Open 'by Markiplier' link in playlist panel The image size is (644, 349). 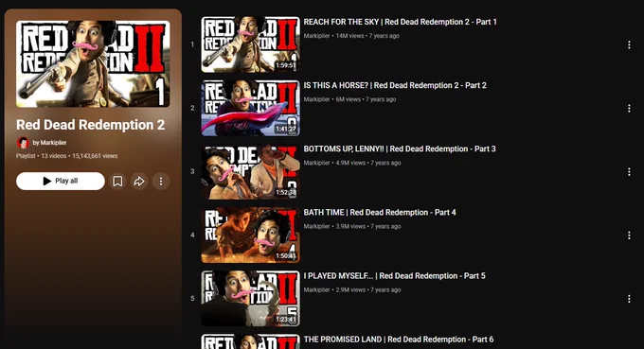(49, 143)
